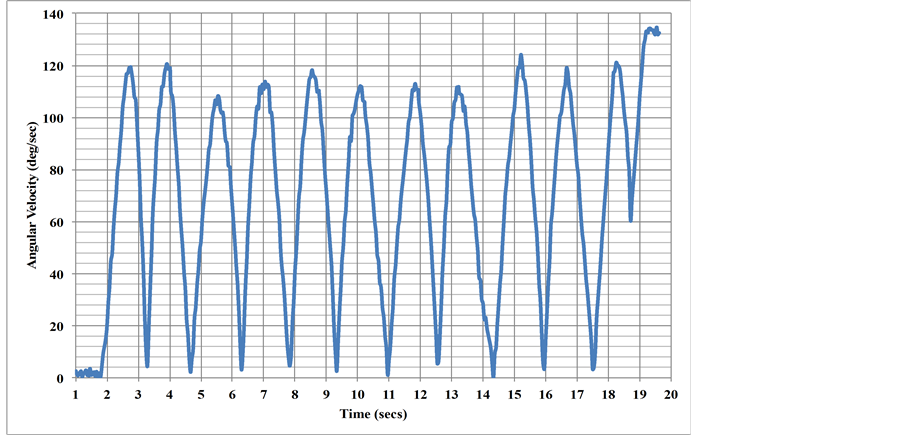Screen dimensions: 903x435
Task: Click the x-axis tick label 1
Action: pyautogui.click(x=76, y=395)
